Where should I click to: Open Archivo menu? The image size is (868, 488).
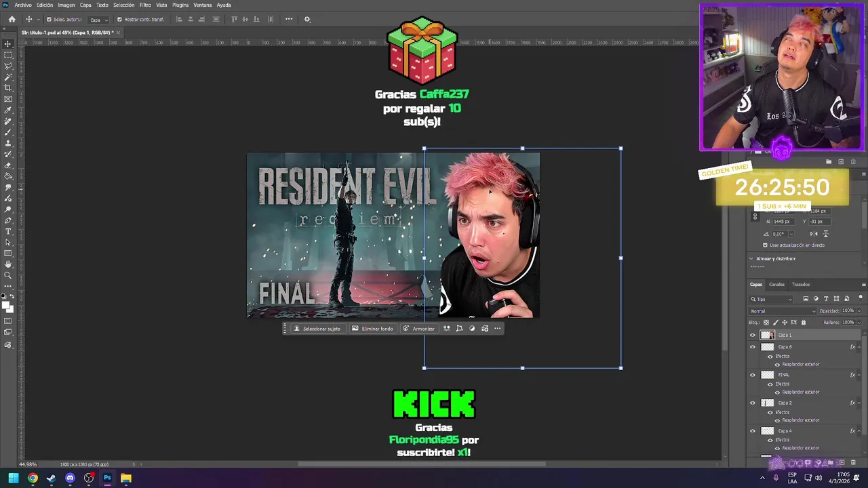click(x=23, y=5)
